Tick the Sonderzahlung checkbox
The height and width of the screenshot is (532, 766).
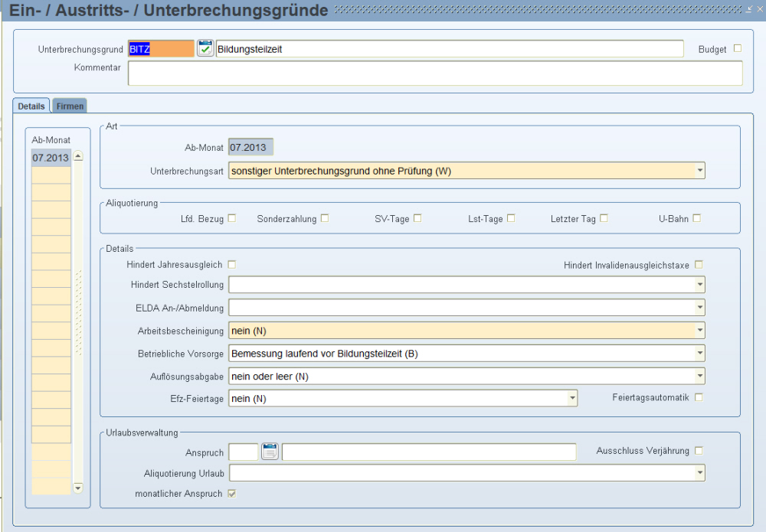click(325, 218)
